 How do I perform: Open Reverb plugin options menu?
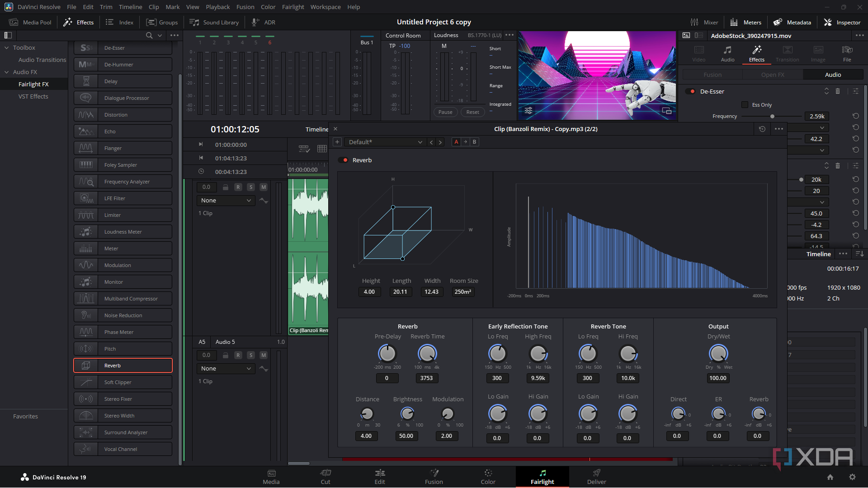click(779, 129)
